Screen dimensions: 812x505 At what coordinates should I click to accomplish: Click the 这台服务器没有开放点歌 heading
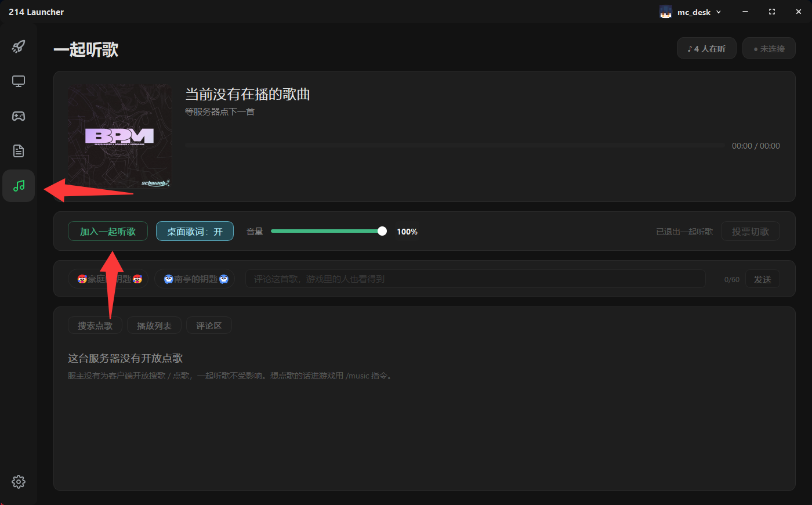click(x=125, y=358)
